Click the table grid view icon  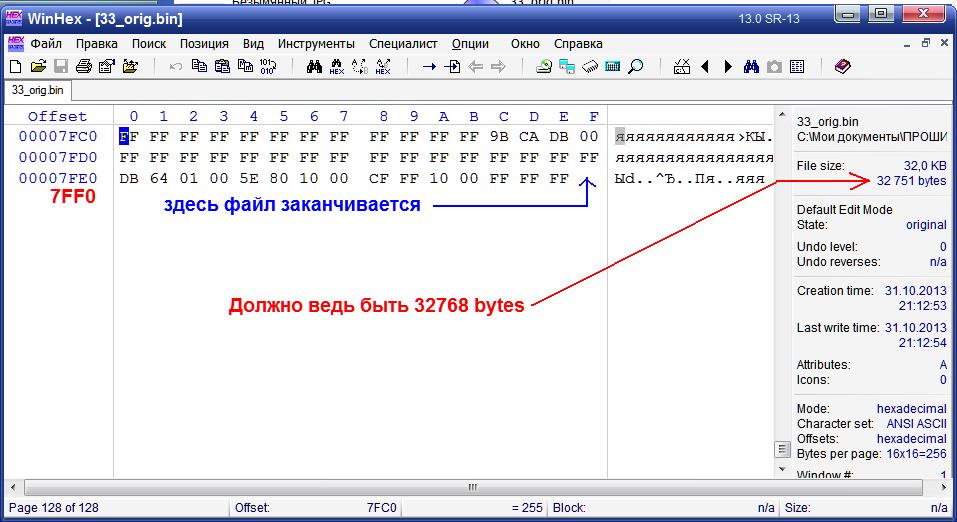pos(797,67)
